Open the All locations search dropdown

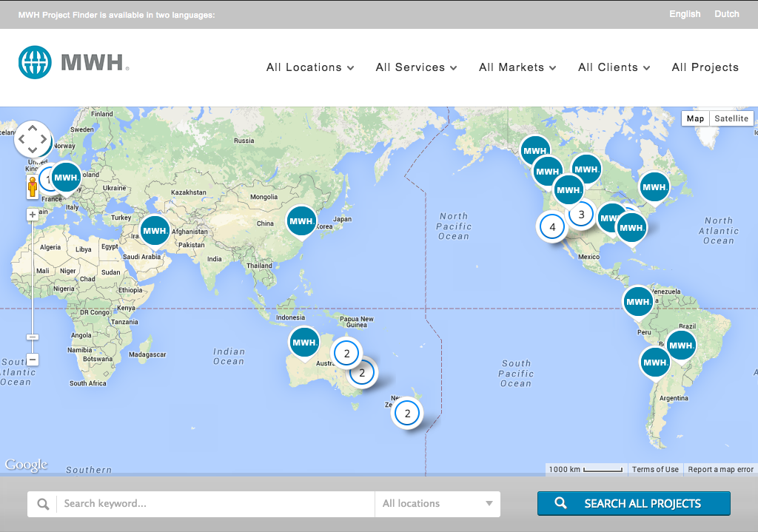click(x=437, y=504)
